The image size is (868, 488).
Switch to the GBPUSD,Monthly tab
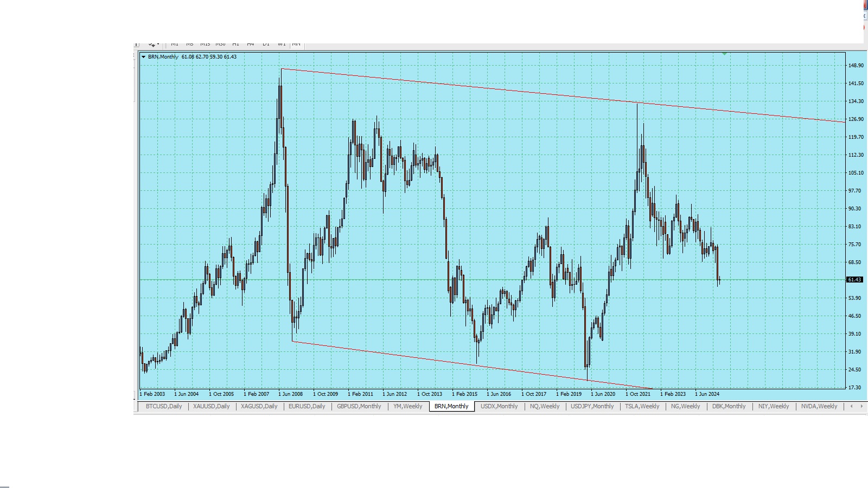359,406
